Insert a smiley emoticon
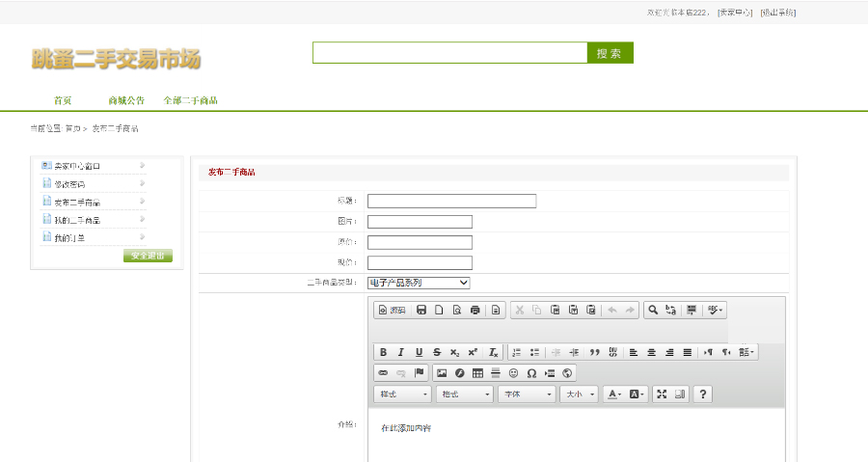 click(513, 372)
